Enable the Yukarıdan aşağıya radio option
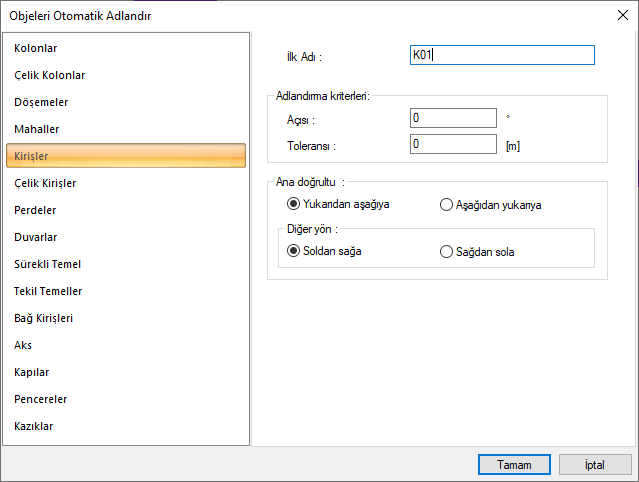 294,205
